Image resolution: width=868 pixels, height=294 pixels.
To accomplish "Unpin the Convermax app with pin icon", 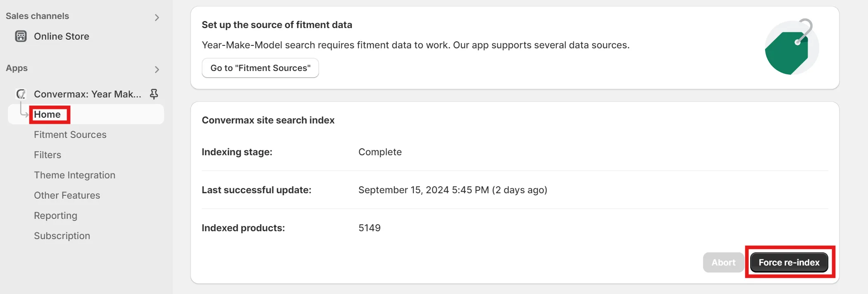I will [x=154, y=94].
